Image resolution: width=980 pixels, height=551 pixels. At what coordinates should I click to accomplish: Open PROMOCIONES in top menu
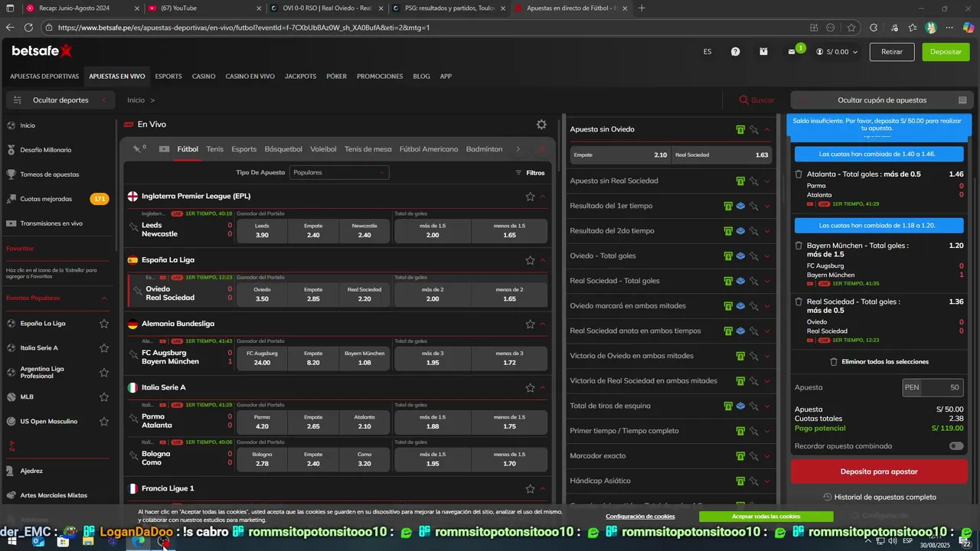point(380,77)
